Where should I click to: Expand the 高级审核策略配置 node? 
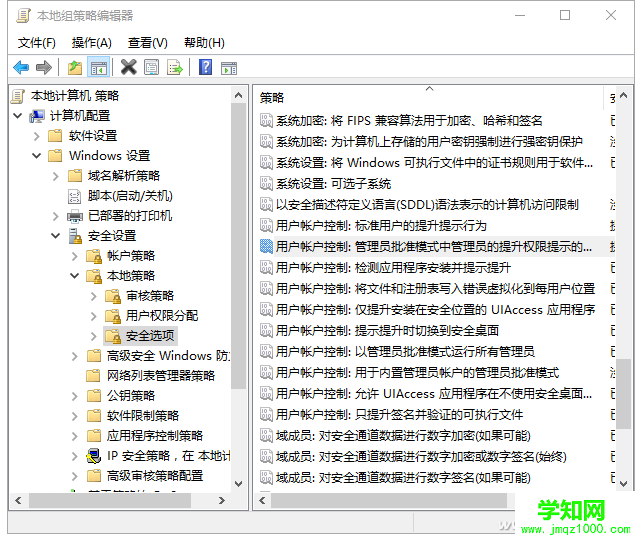75,476
